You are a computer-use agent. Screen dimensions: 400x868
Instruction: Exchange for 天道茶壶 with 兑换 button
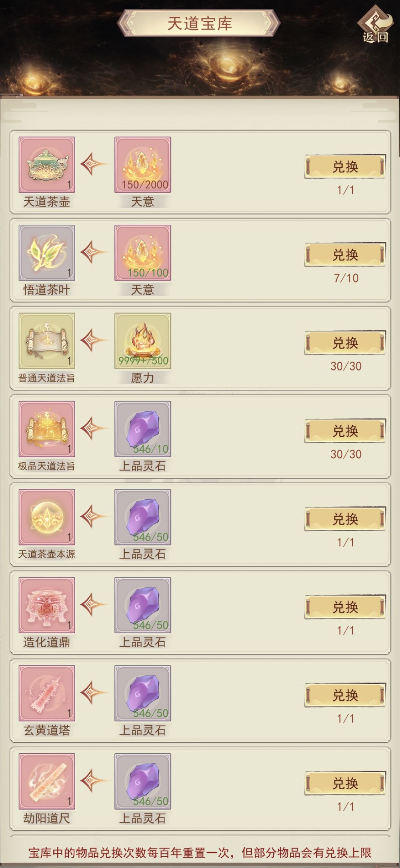pyautogui.click(x=345, y=167)
